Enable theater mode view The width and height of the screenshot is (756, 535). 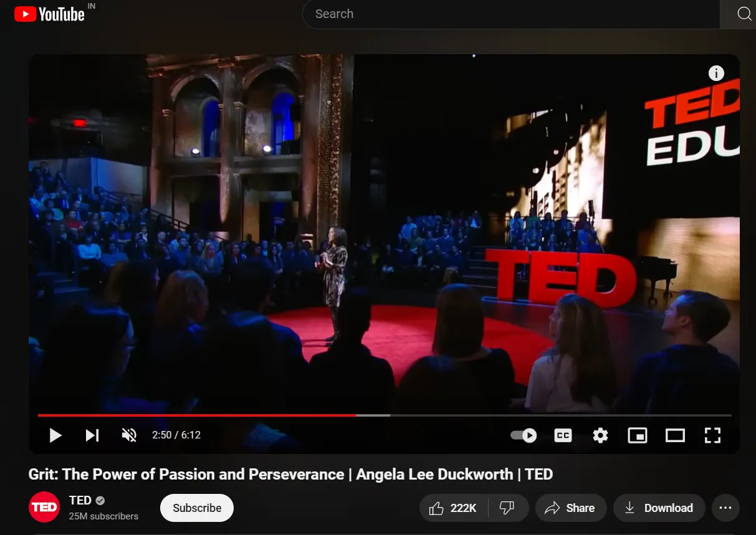coord(675,435)
